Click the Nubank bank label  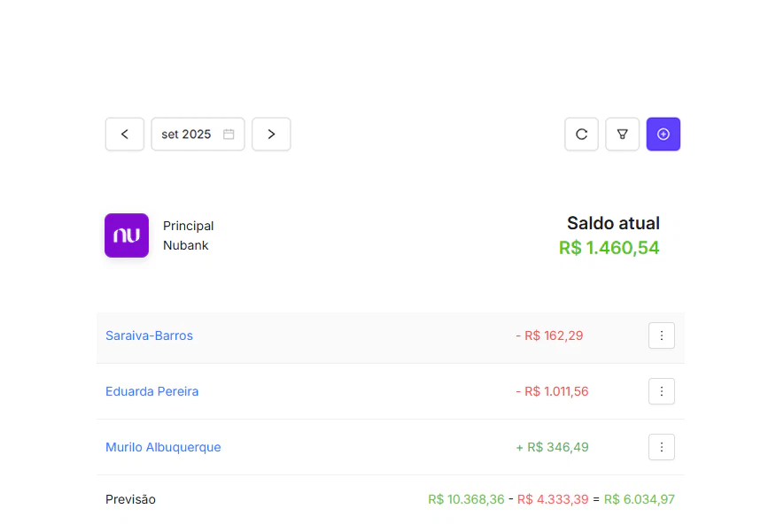(186, 246)
